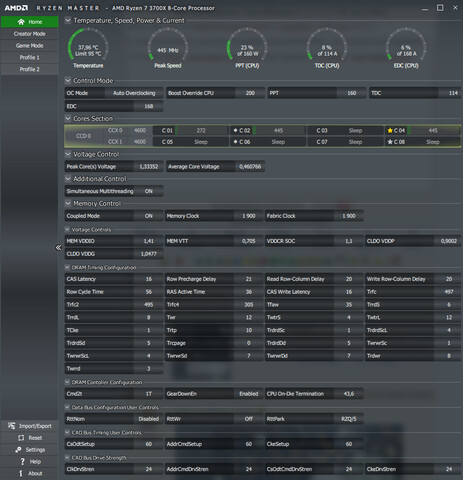Click the Home house icon
The width and height of the screenshot is (463, 480).
[x=21, y=22]
